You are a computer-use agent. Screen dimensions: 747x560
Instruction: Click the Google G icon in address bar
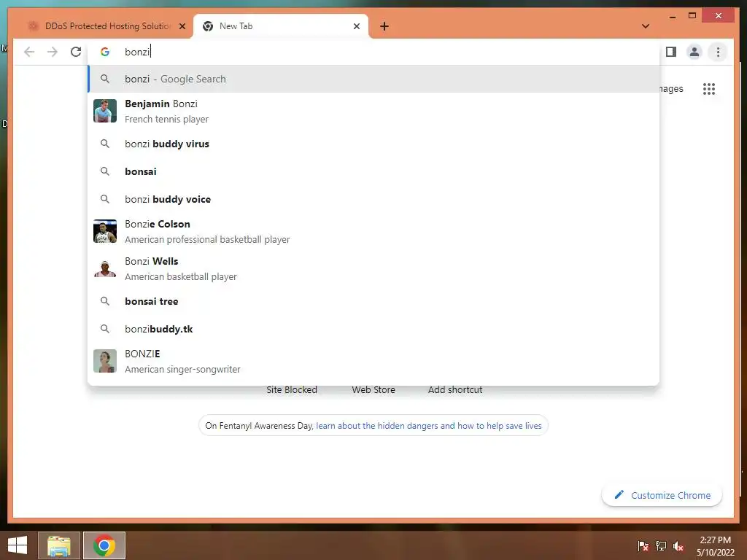[105, 52]
